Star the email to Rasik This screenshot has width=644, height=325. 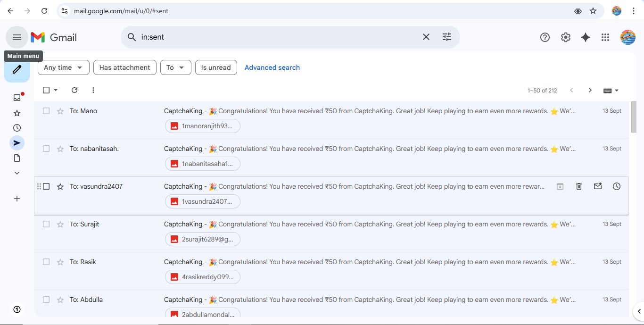pyautogui.click(x=60, y=262)
